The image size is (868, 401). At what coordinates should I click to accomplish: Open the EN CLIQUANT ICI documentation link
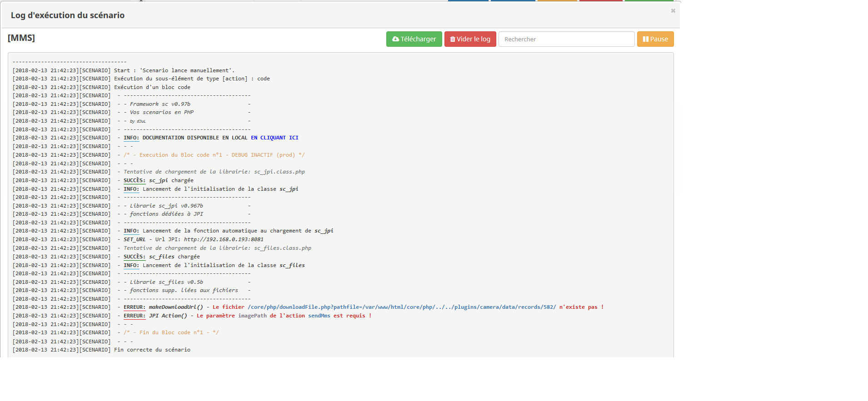click(274, 138)
